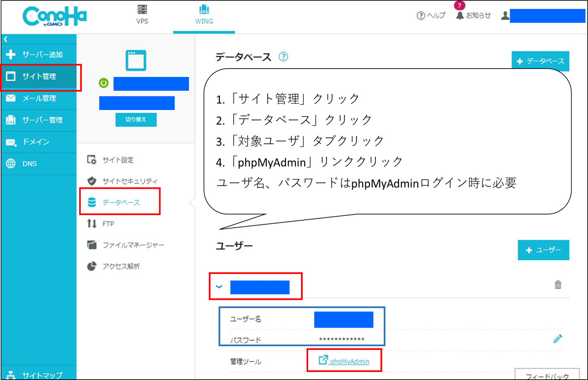Click the フィードバック button
Viewport: 588px width, 380px height.
click(x=547, y=375)
